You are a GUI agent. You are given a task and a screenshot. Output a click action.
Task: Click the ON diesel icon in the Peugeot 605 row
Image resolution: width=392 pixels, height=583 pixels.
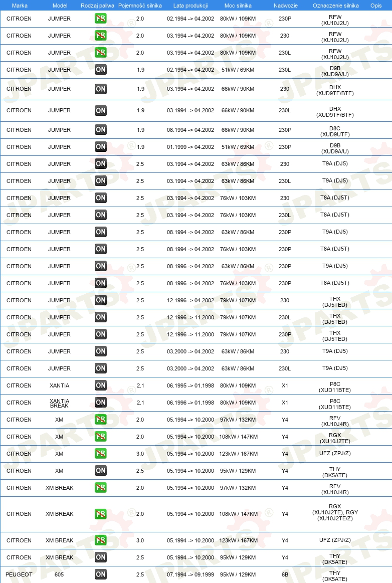[x=100, y=574]
